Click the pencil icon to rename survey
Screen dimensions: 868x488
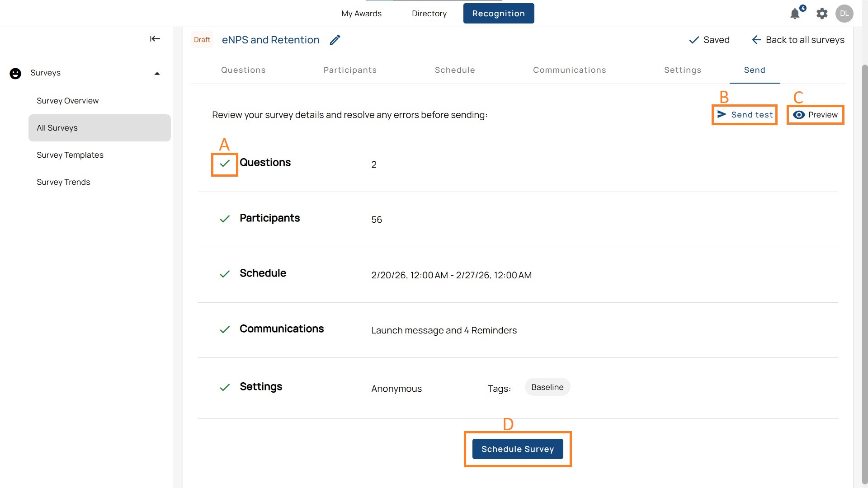click(x=335, y=40)
